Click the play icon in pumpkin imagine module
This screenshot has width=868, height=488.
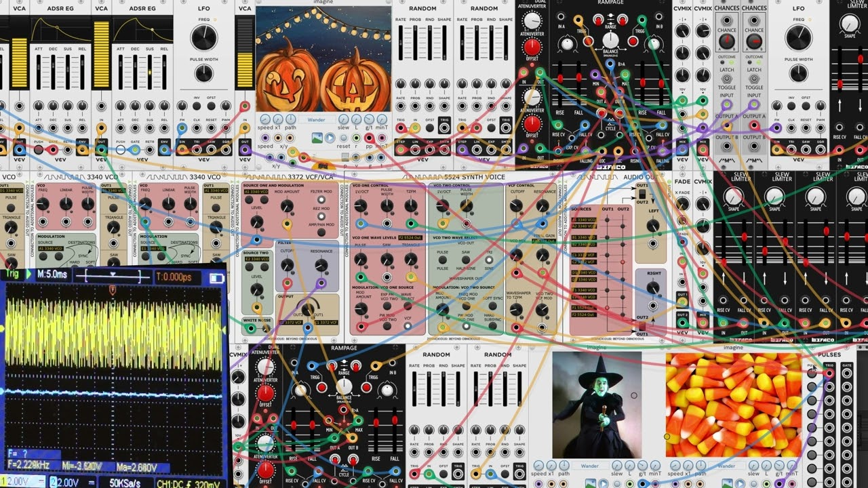[330, 138]
